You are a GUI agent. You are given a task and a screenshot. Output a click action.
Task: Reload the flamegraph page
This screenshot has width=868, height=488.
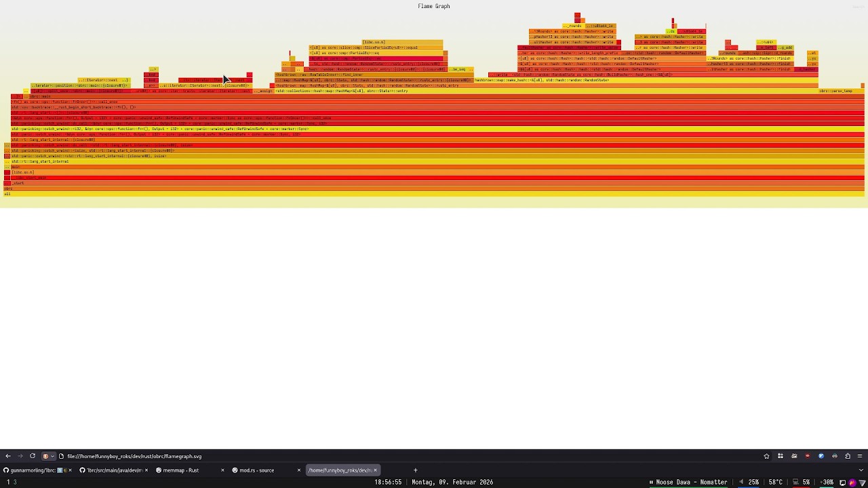[x=32, y=456]
